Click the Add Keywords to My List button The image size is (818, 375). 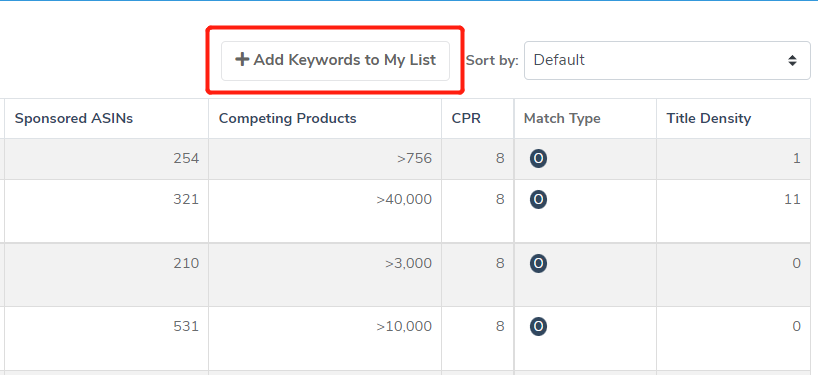[x=335, y=61]
